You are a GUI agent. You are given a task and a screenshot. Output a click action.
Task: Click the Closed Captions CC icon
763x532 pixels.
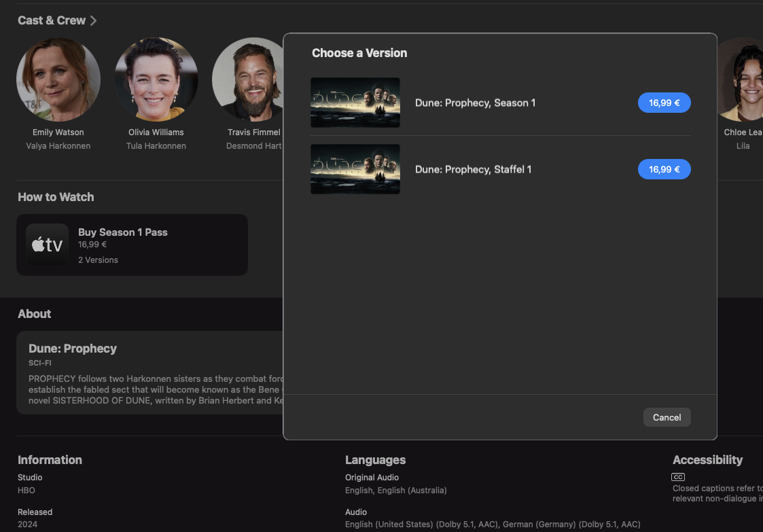point(678,477)
